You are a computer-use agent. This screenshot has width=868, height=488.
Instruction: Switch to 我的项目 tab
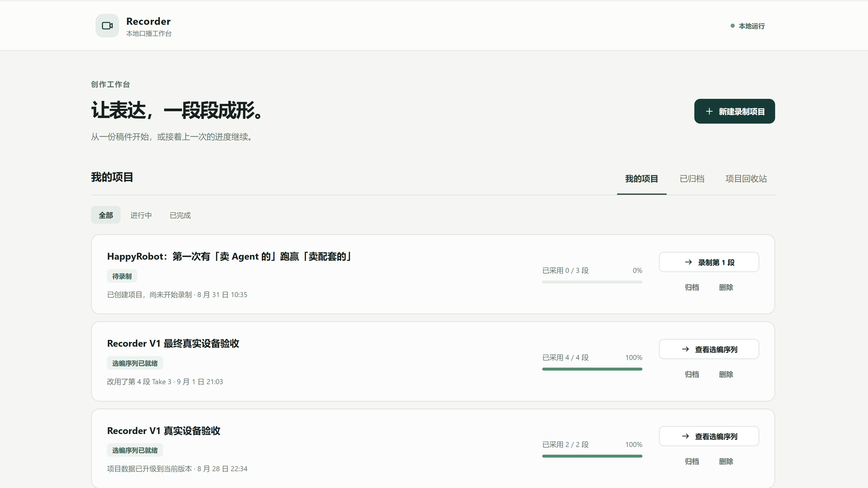click(x=641, y=179)
